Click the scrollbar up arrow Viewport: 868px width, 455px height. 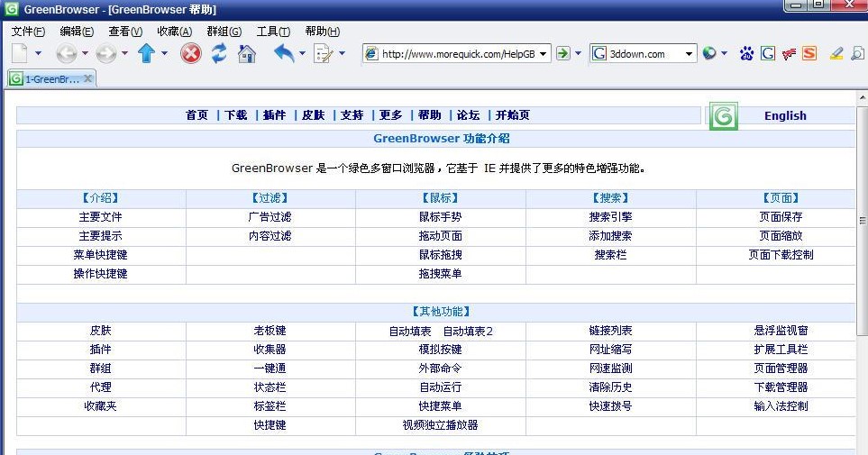click(862, 97)
